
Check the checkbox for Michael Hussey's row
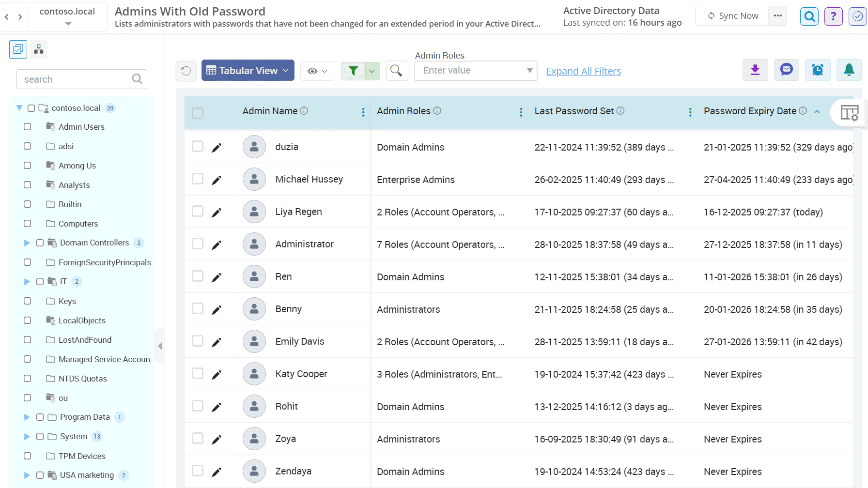(198, 179)
